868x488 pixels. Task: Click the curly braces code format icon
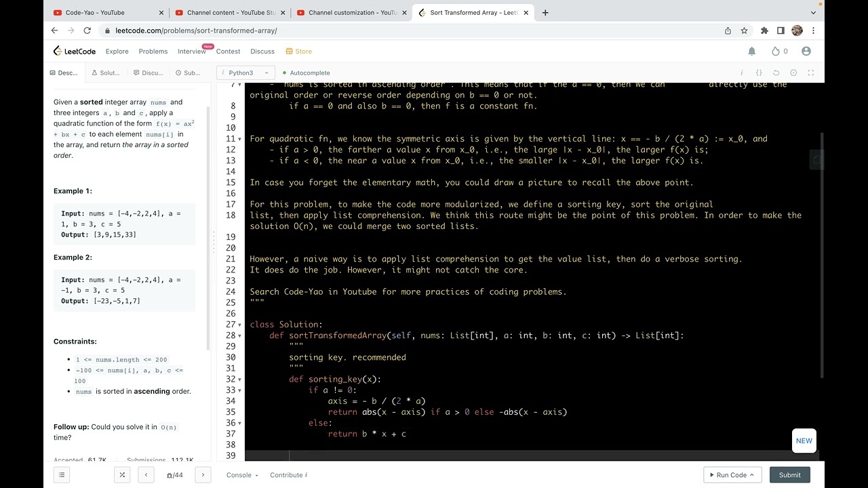759,73
